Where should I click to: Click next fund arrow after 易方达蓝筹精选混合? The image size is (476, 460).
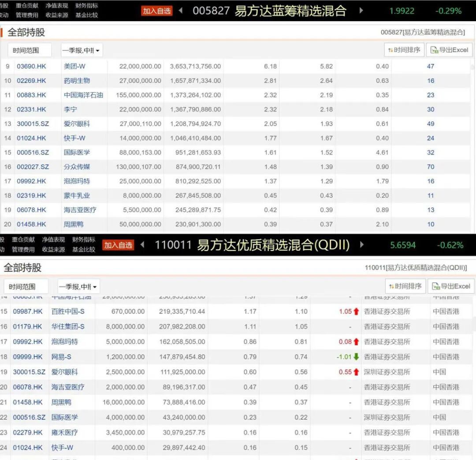361,11
